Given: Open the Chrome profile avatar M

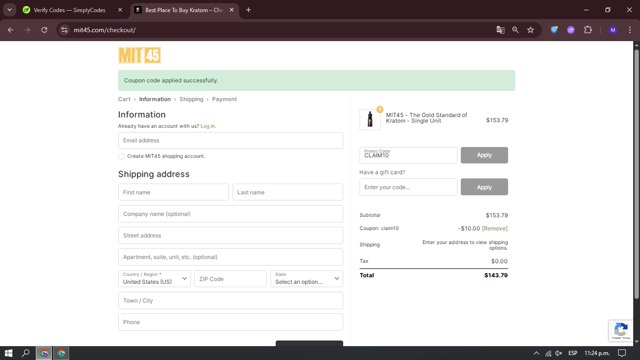Looking at the screenshot, I should [613, 30].
